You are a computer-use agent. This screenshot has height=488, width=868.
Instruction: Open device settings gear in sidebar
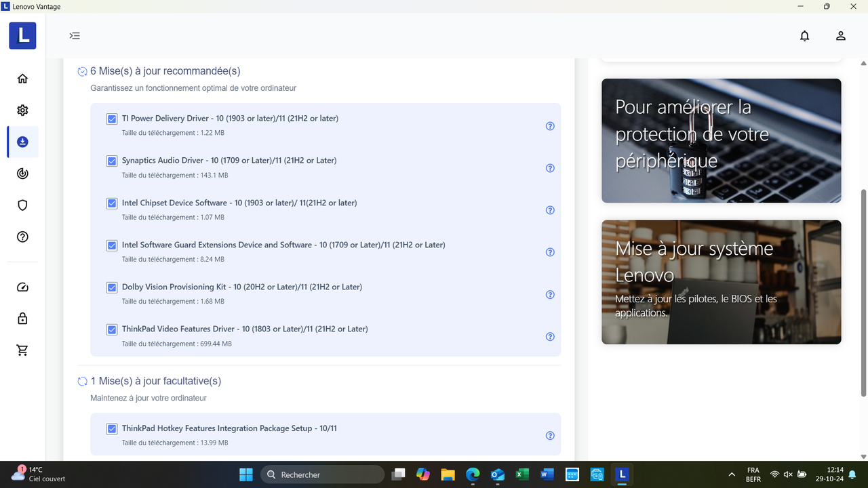tap(22, 110)
